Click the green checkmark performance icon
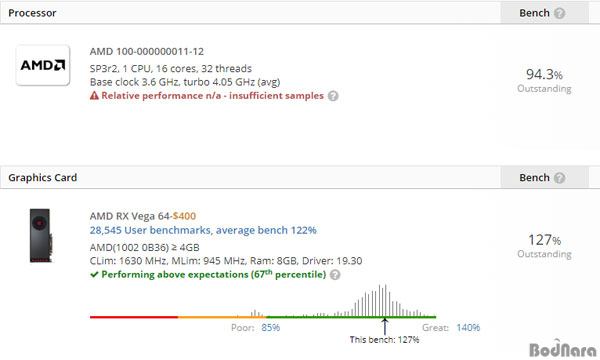The image size is (600, 360). (94, 275)
